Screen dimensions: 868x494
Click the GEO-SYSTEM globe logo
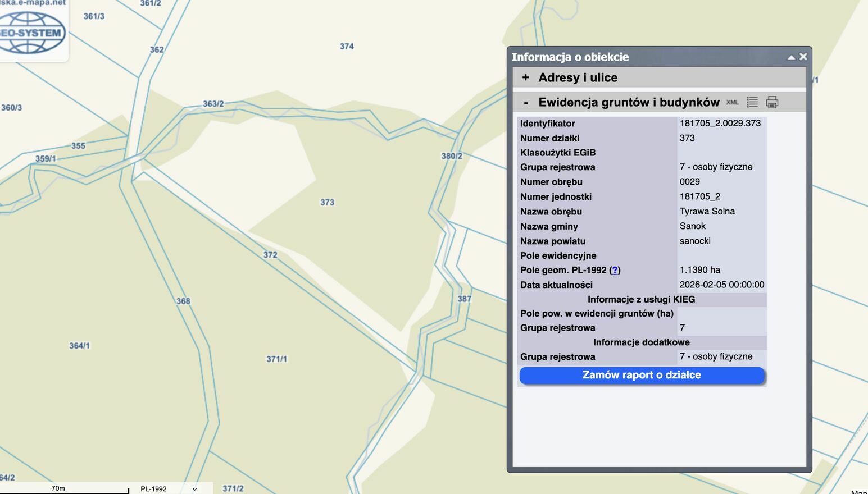(x=32, y=33)
